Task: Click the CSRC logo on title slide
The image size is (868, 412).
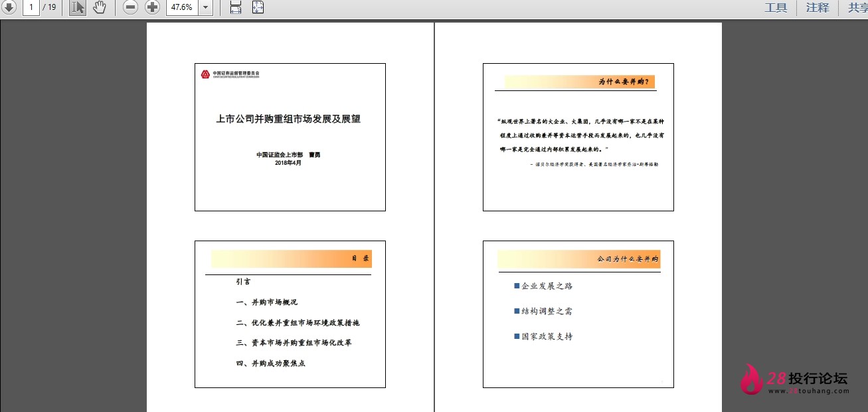Action: (230, 74)
